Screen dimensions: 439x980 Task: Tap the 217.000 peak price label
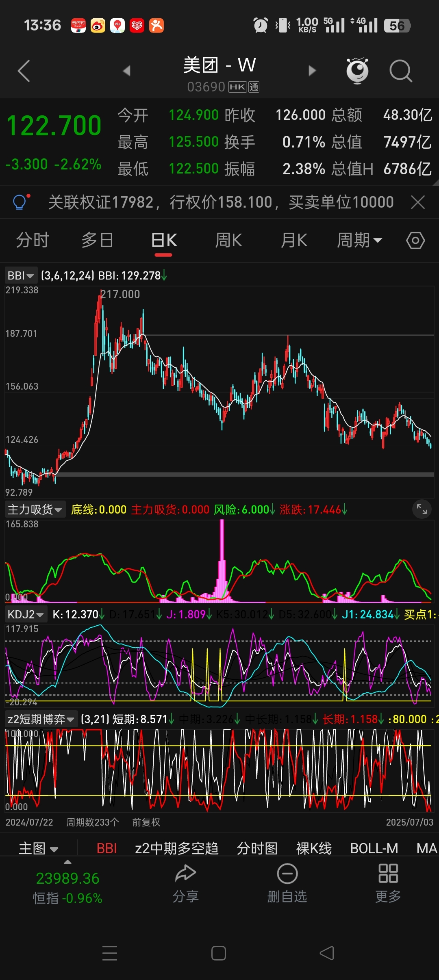(120, 294)
